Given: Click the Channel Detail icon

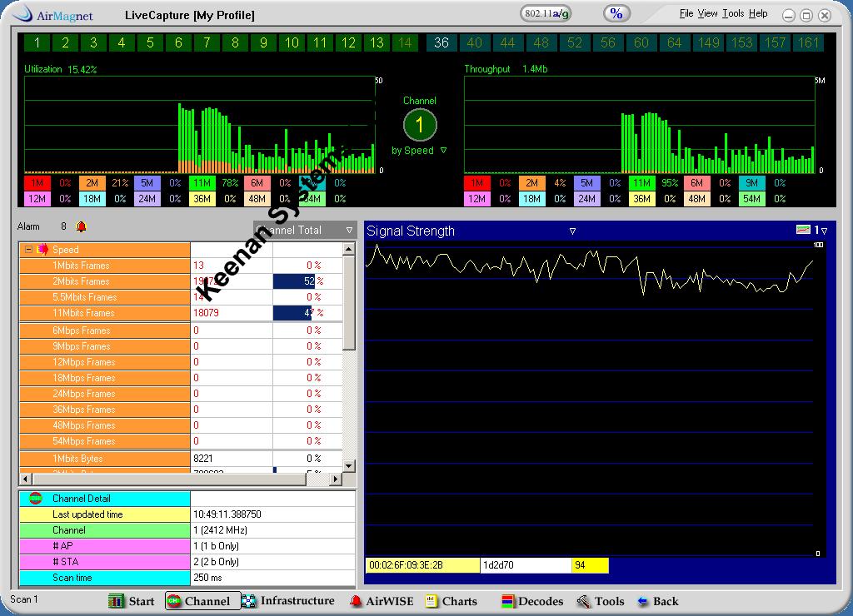Looking at the screenshot, I should point(36,498).
